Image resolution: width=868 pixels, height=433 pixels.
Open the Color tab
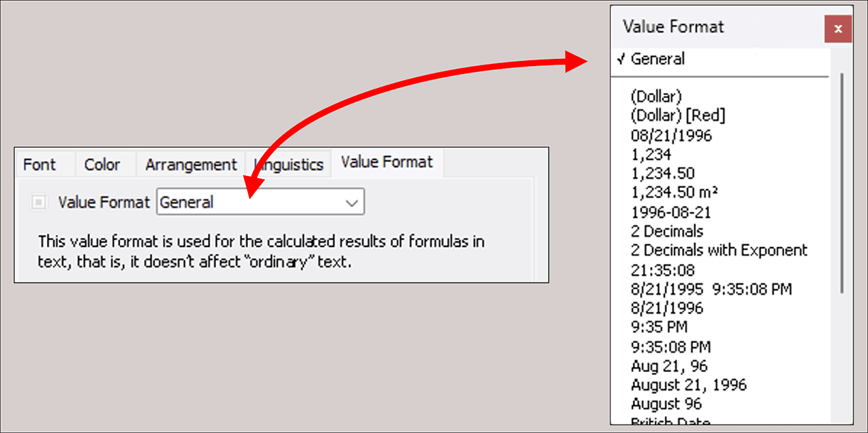(102, 164)
